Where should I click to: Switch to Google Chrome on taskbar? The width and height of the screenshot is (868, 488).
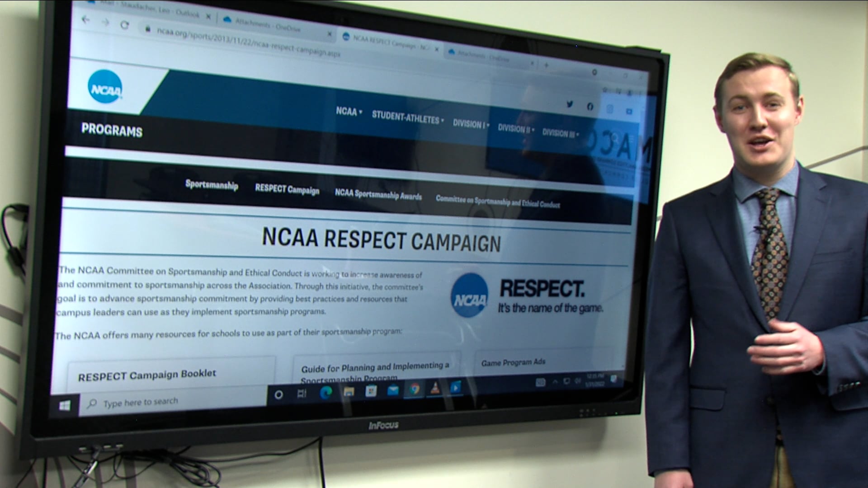point(415,389)
